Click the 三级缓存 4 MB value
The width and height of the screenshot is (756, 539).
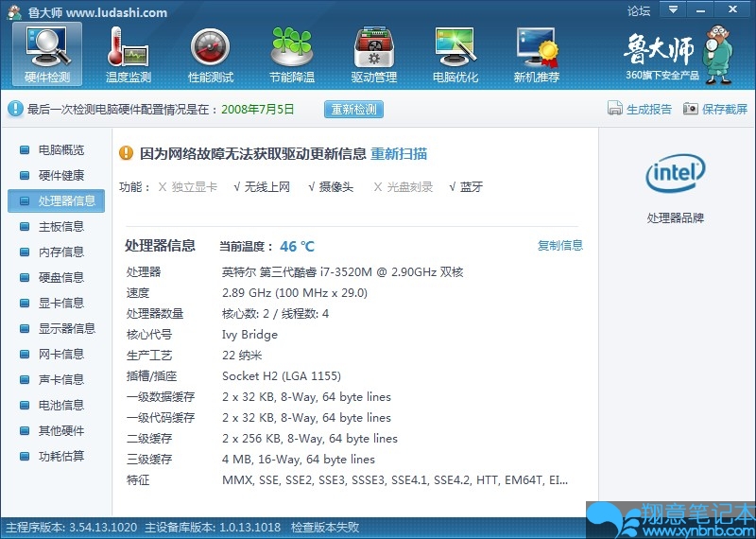299,459
